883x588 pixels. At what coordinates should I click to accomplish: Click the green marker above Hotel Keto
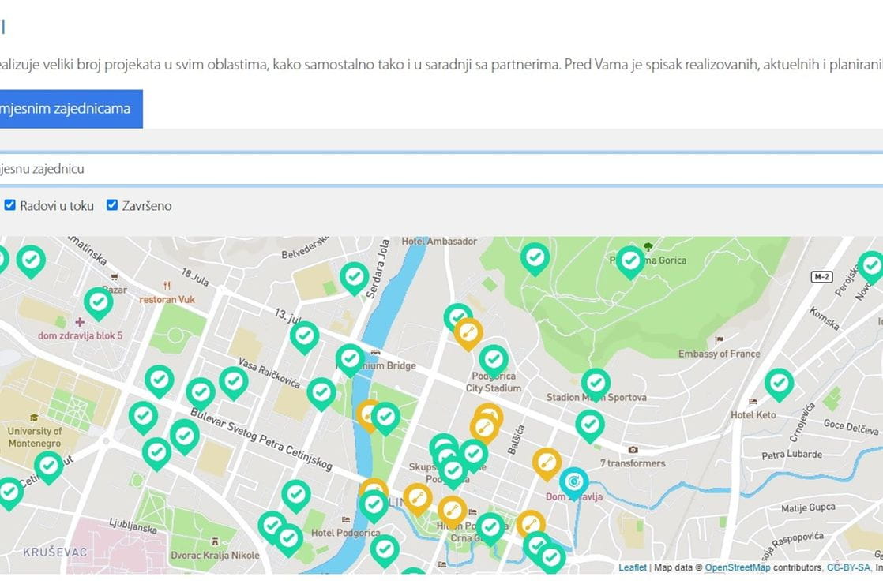coord(779,383)
